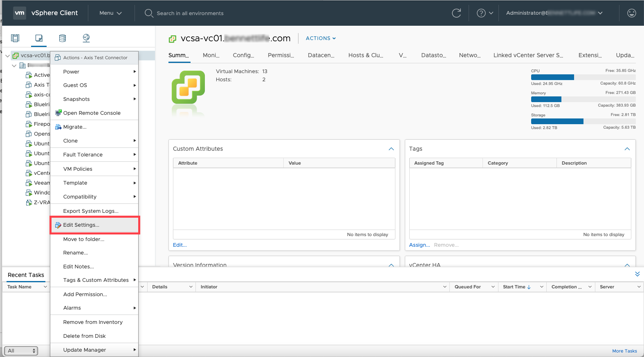Image resolution: width=644 pixels, height=357 pixels.
Task: Select Export System Logs entry
Action: tap(94, 211)
